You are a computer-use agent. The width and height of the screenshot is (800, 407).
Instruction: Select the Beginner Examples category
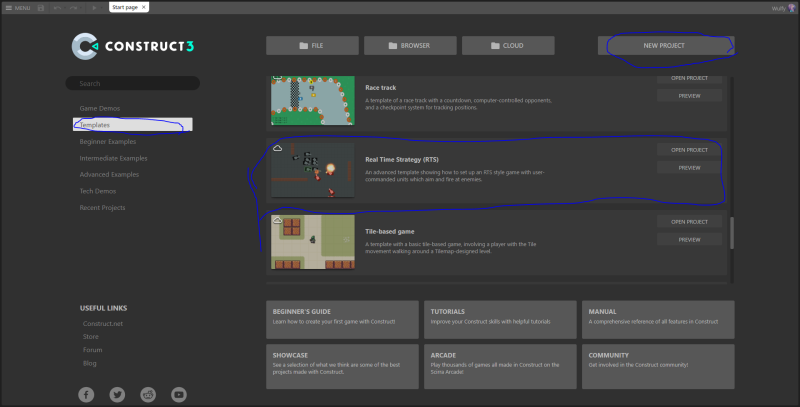coord(108,141)
